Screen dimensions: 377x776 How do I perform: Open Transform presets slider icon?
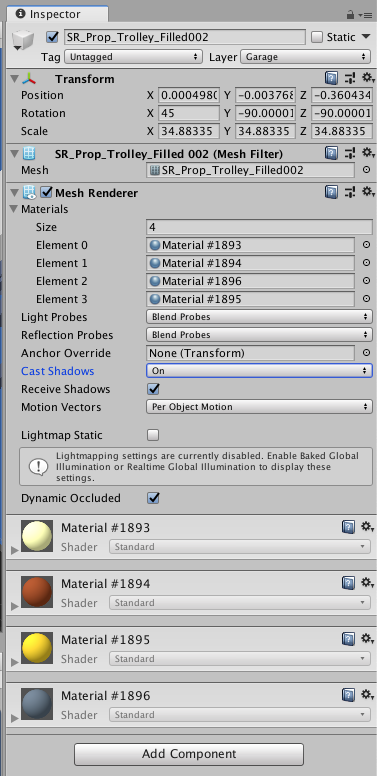350,78
